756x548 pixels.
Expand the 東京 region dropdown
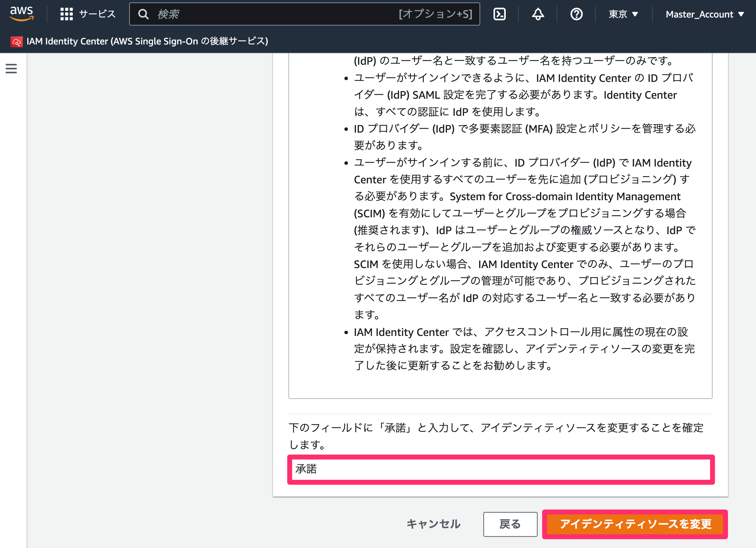point(623,14)
